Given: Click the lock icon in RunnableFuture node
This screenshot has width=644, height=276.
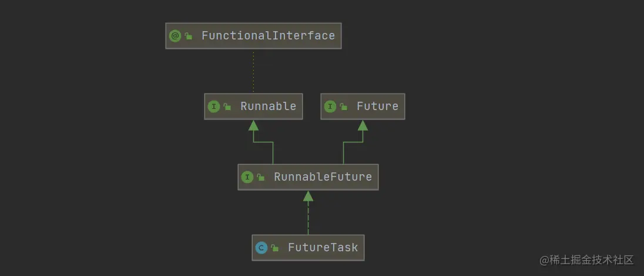Looking at the screenshot, I should (261, 177).
